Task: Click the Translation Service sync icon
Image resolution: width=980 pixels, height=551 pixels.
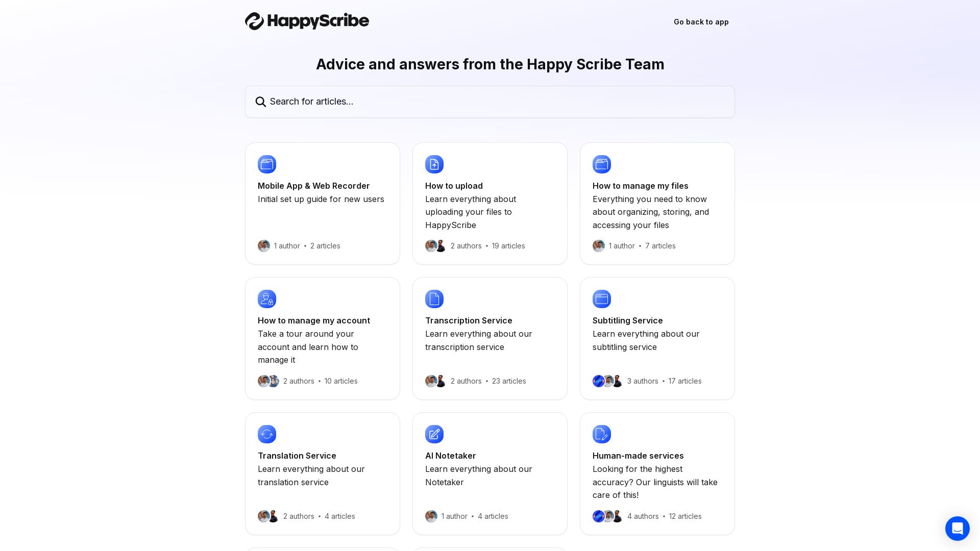Action: tap(267, 434)
